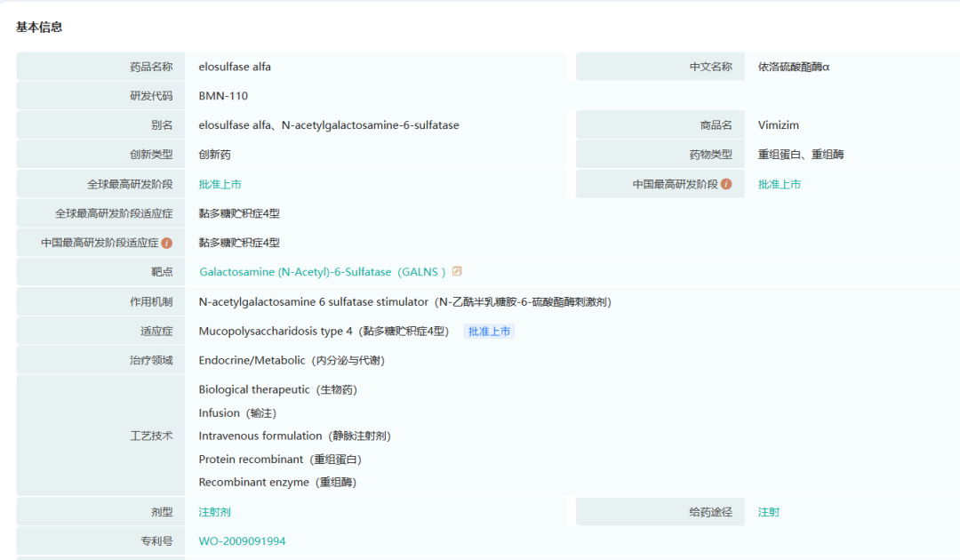Click the 药品名称 field label
Viewport: 960px width, 560px height.
pyautogui.click(x=151, y=67)
